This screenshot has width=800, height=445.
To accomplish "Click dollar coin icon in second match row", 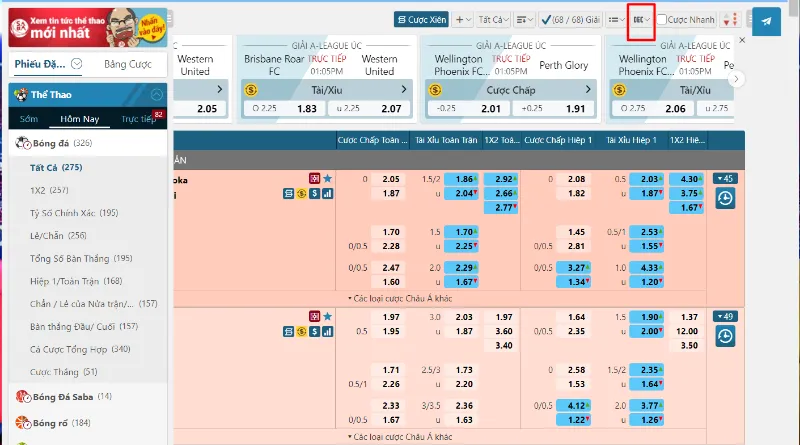I will (302, 332).
